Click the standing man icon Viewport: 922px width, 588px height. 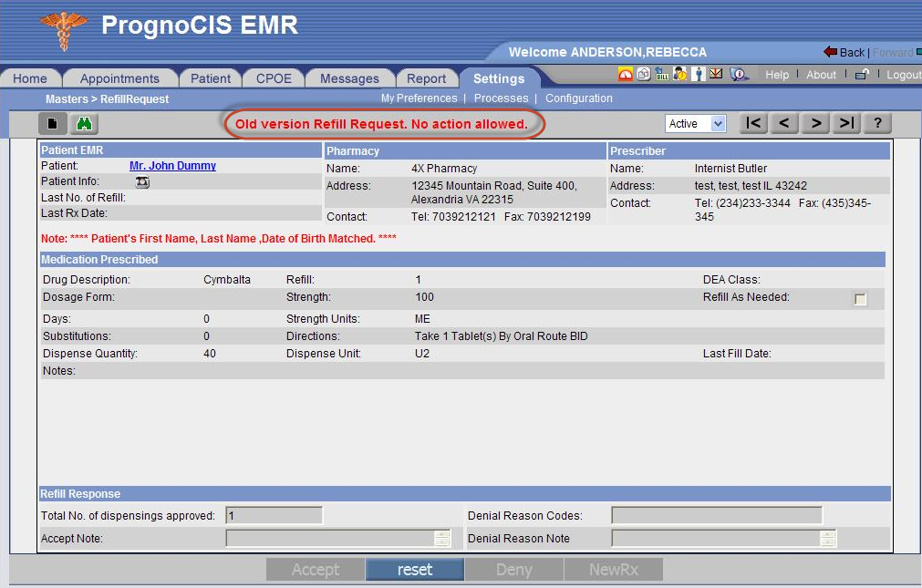[698, 74]
